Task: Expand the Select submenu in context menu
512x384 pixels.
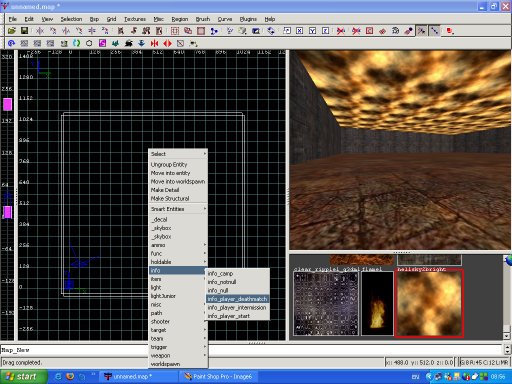Action: coord(178,154)
